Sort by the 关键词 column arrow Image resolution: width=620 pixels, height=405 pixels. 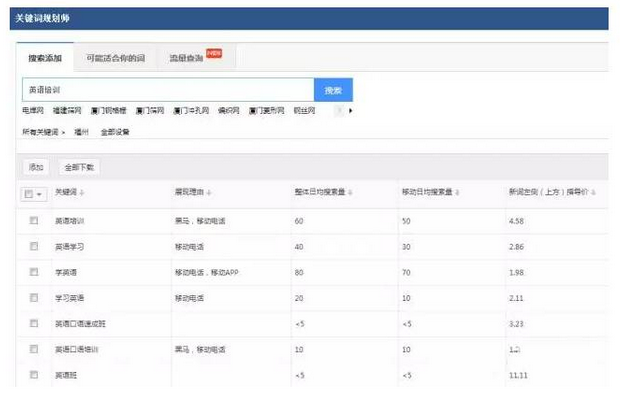tap(82, 193)
